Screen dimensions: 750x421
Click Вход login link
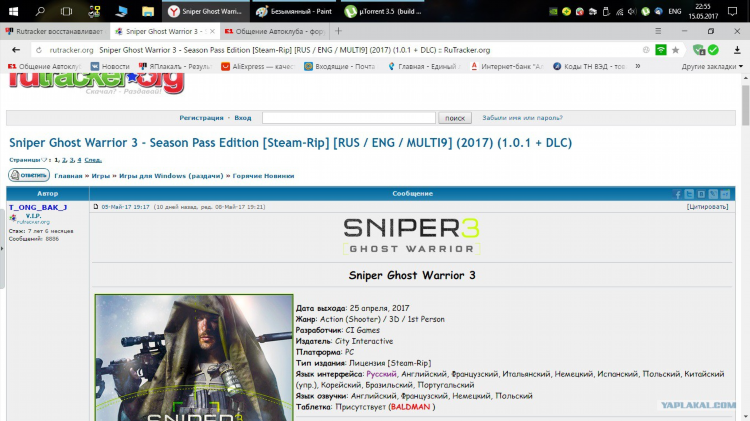coord(243,118)
